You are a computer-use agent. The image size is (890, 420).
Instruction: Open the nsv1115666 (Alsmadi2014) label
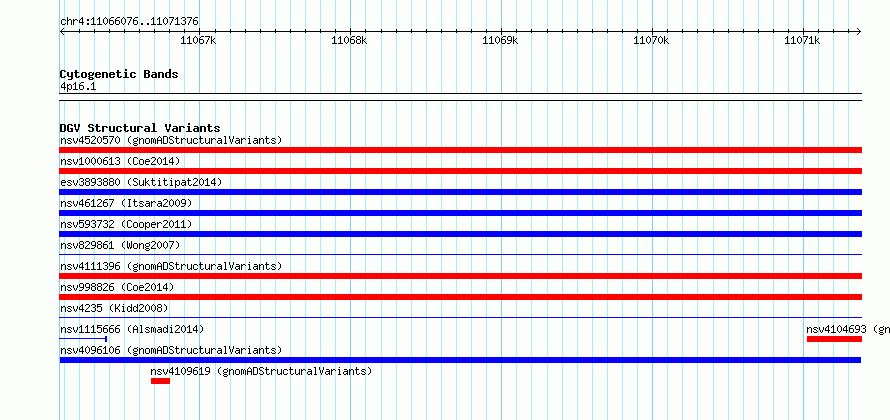(x=132, y=329)
